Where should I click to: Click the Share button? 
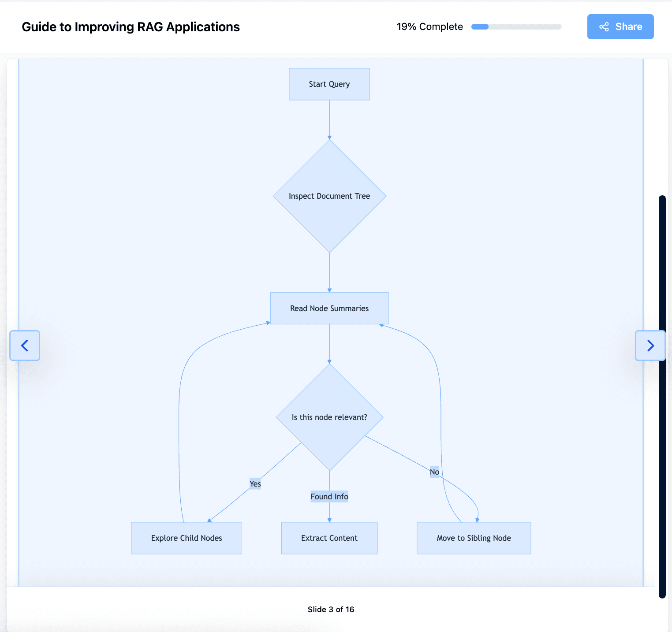pyautogui.click(x=620, y=26)
